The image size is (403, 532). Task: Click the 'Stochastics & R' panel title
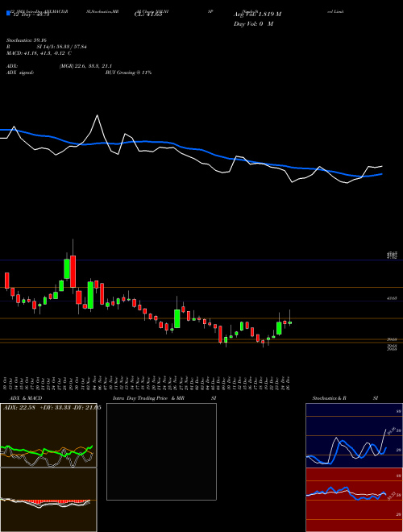[x=329, y=398]
